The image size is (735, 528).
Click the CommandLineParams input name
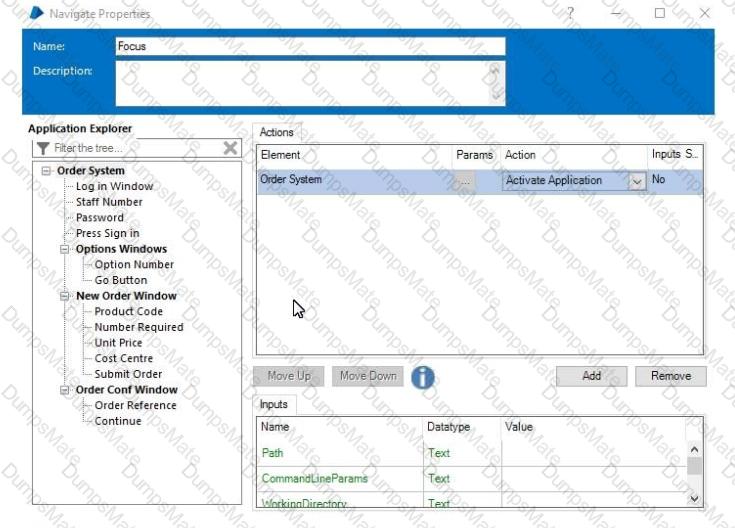(315, 478)
